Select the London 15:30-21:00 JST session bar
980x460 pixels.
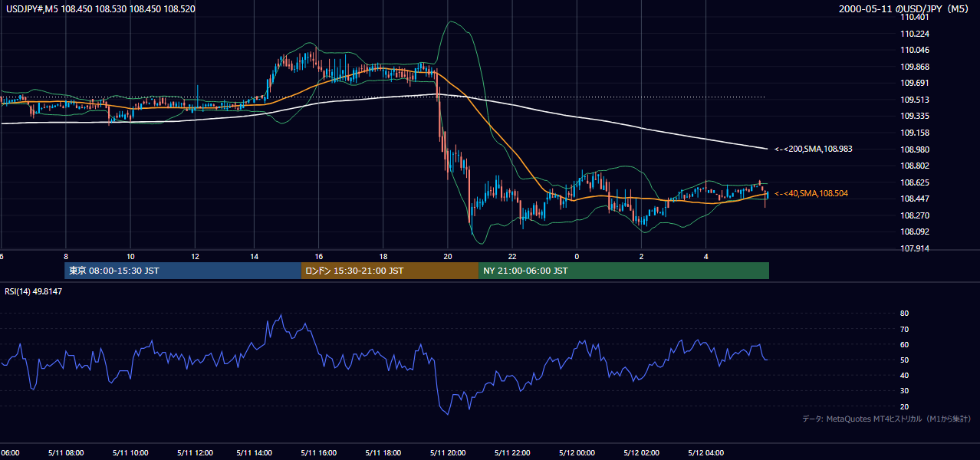tap(390, 271)
